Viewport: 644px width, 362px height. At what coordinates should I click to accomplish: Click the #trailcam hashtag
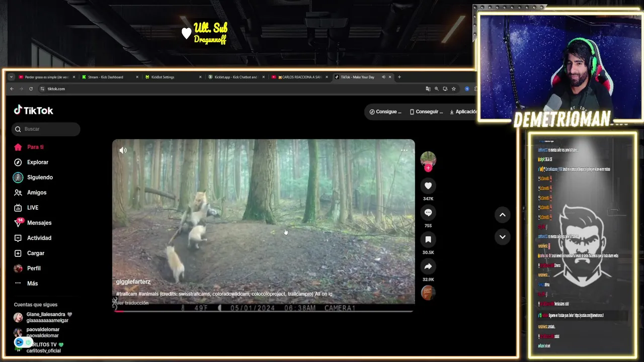pos(126,294)
